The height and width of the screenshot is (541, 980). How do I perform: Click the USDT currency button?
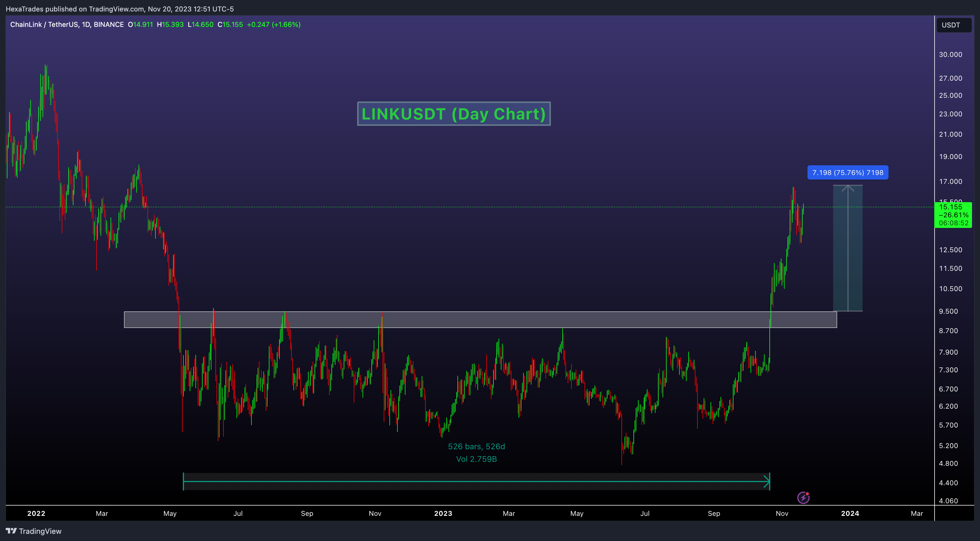(x=953, y=25)
